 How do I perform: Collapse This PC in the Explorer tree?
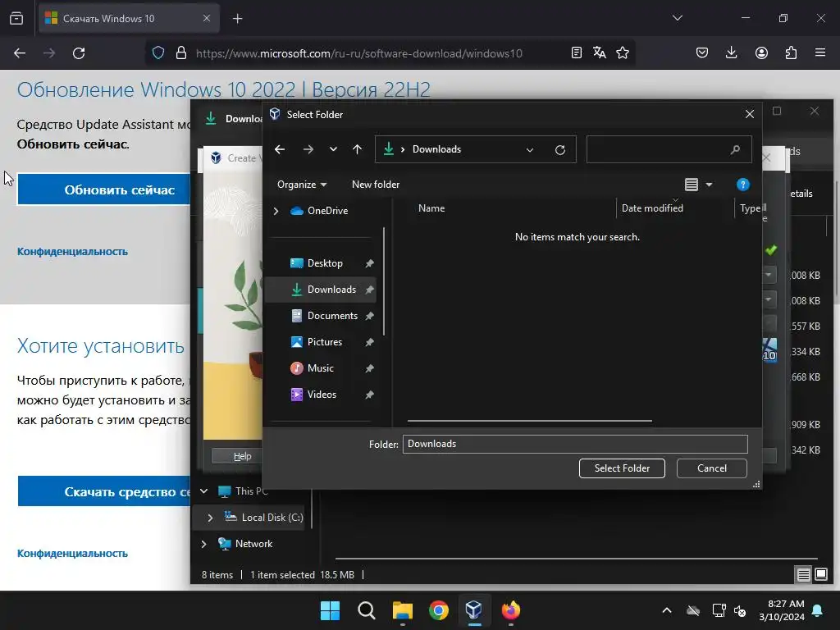pos(203,491)
